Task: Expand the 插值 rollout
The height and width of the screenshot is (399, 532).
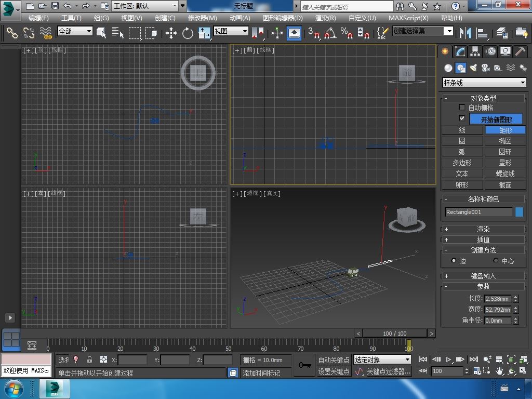Action: (x=484, y=240)
